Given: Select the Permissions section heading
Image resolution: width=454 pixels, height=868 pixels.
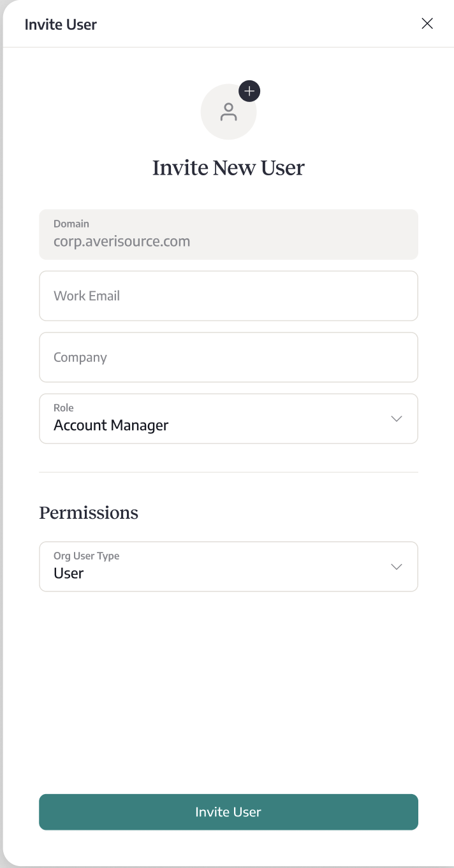Looking at the screenshot, I should pos(89,512).
